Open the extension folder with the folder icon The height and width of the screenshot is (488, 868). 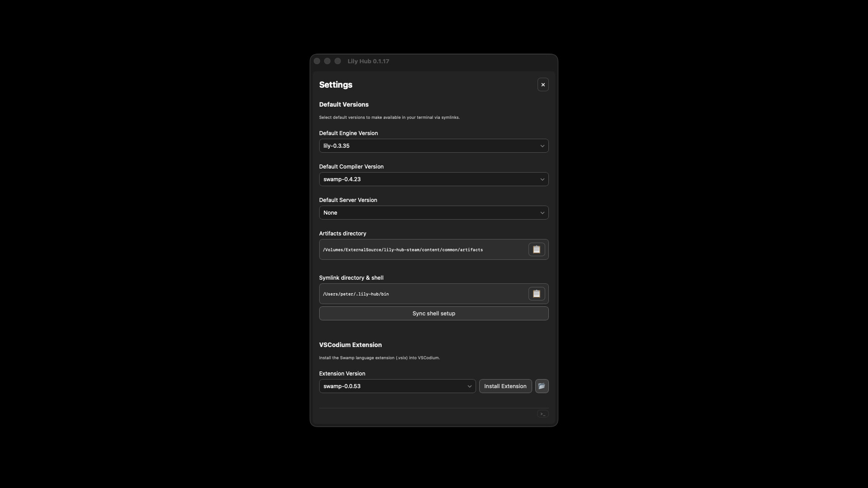pos(542,386)
